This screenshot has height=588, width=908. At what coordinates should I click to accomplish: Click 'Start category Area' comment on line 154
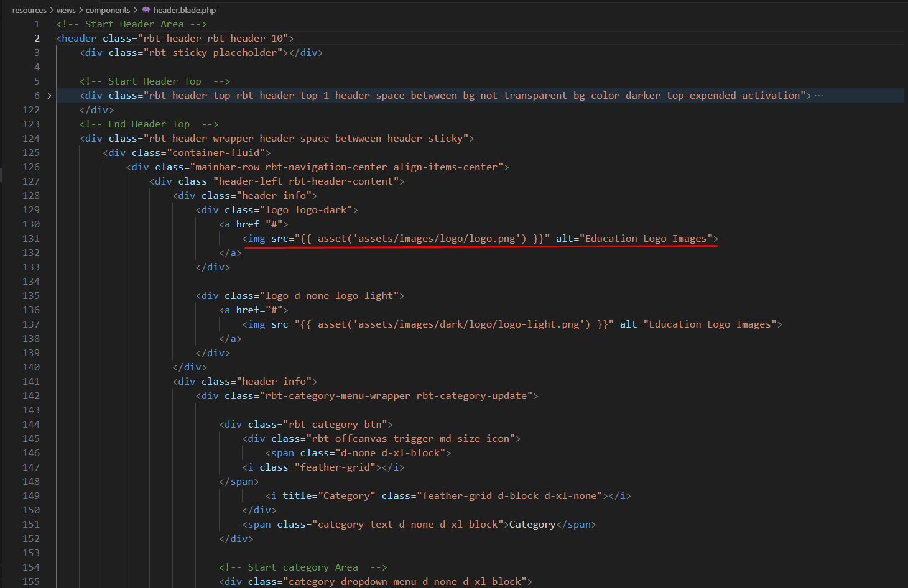303,567
